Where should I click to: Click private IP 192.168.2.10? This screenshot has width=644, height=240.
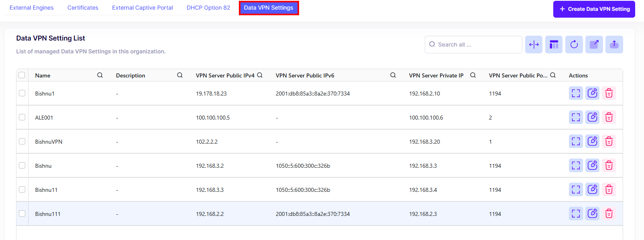(424, 94)
